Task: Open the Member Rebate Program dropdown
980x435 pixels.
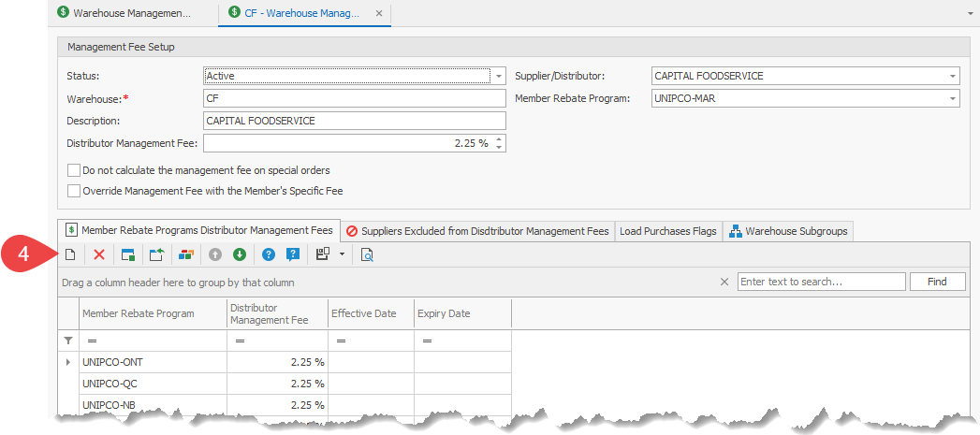Action: pyautogui.click(x=952, y=98)
